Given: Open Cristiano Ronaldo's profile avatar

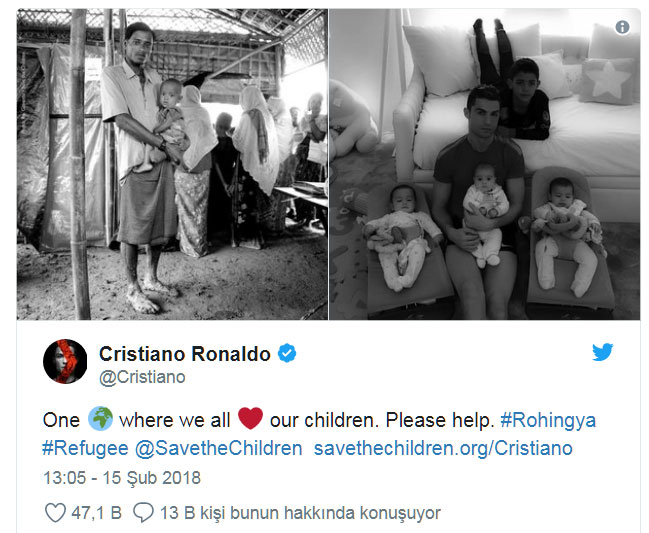Looking at the screenshot, I should click(65, 361).
